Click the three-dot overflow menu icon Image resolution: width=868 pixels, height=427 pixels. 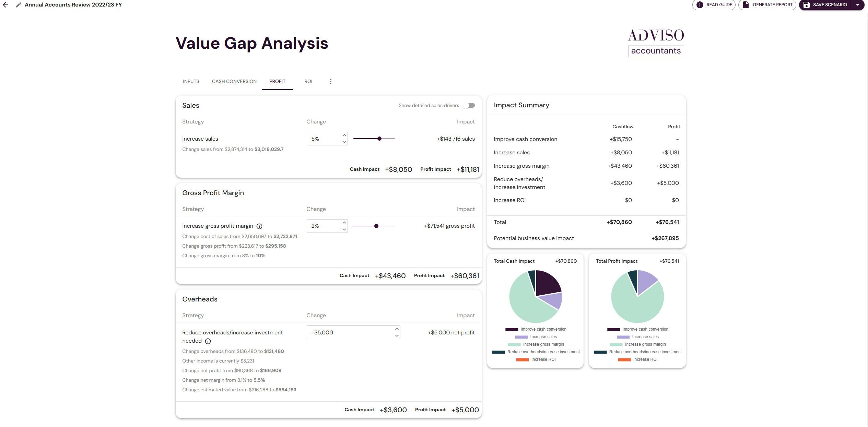point(330,81)
